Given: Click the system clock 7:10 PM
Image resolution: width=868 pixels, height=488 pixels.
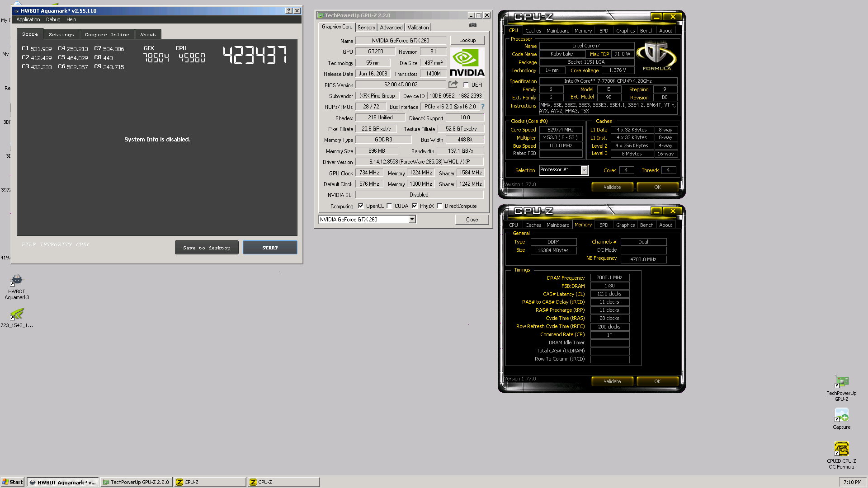Looking at the screenshot, I should click(x=852, y=482).
